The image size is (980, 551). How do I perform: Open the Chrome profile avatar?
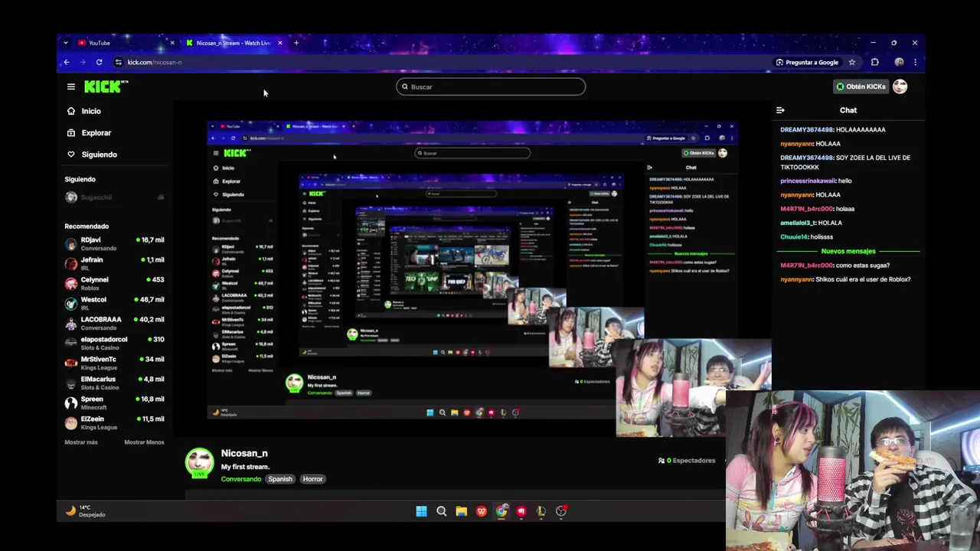899,62
